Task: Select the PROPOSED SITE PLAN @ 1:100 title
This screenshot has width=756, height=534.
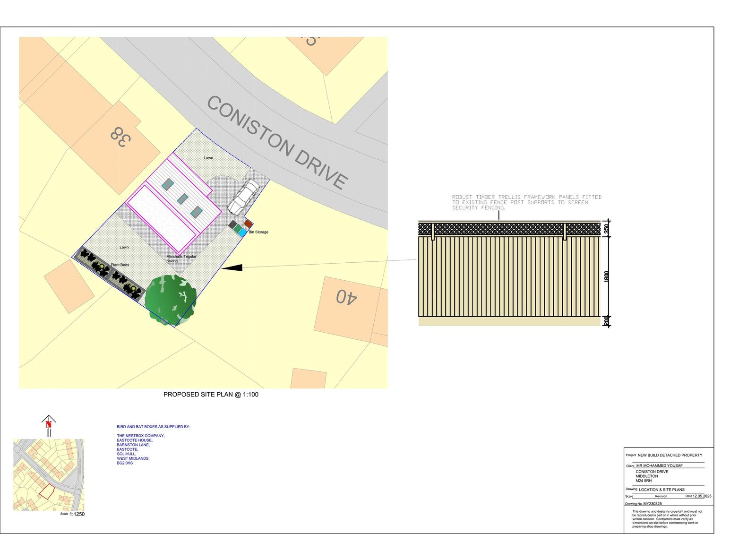Action: 211,395
